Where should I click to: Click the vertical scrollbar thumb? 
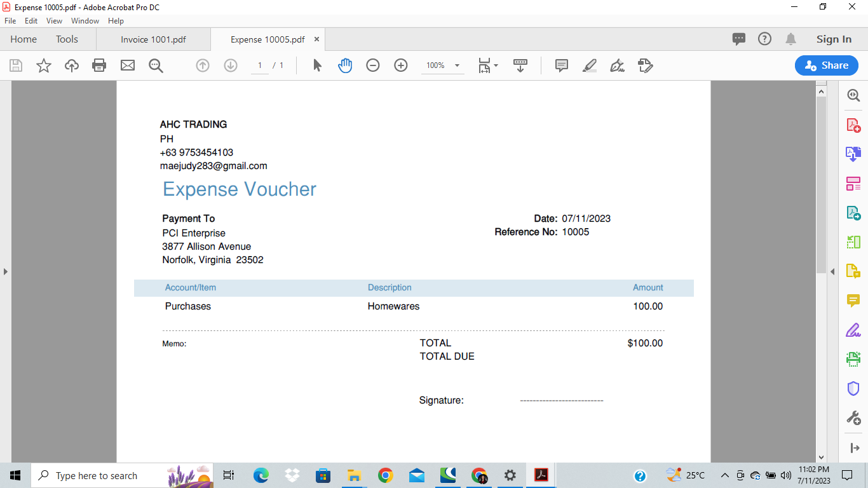click(x=821, y=184)
